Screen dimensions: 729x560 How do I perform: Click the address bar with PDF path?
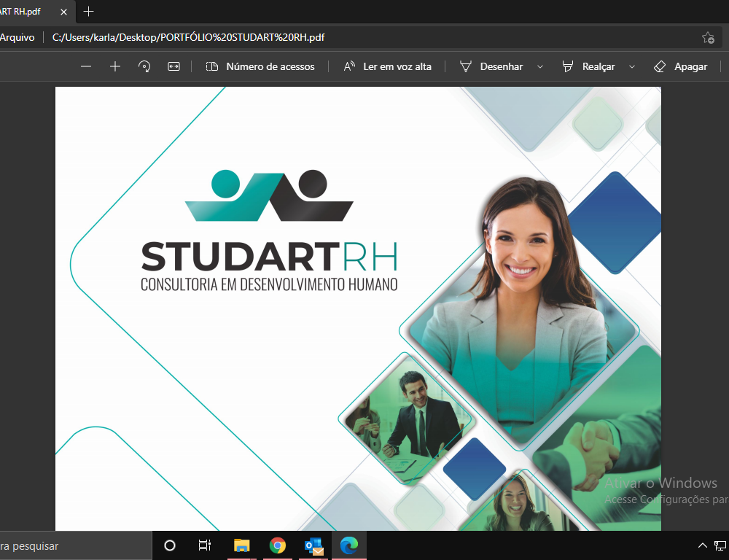[364, 38]
